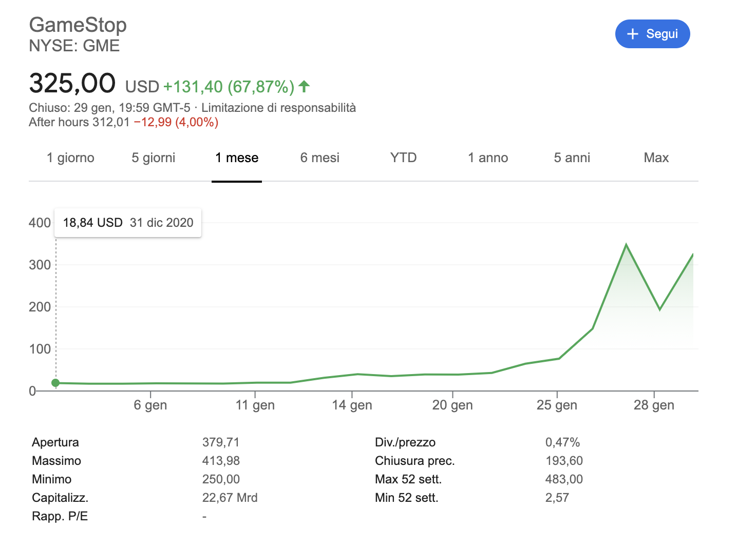Click the GameStop company title

coord(78,25)
